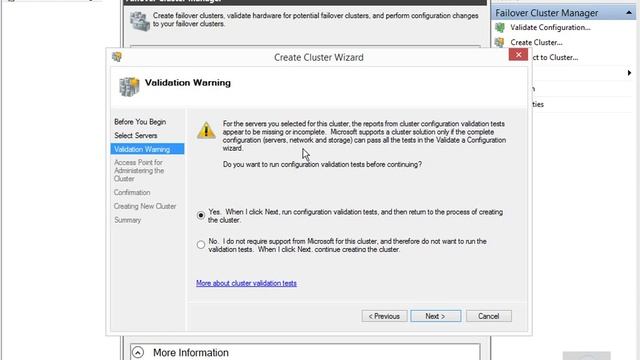Click 'Do you want to run configuration validation tests' text
This screenshot has height=360, width=640.
[x=322, y=164]
